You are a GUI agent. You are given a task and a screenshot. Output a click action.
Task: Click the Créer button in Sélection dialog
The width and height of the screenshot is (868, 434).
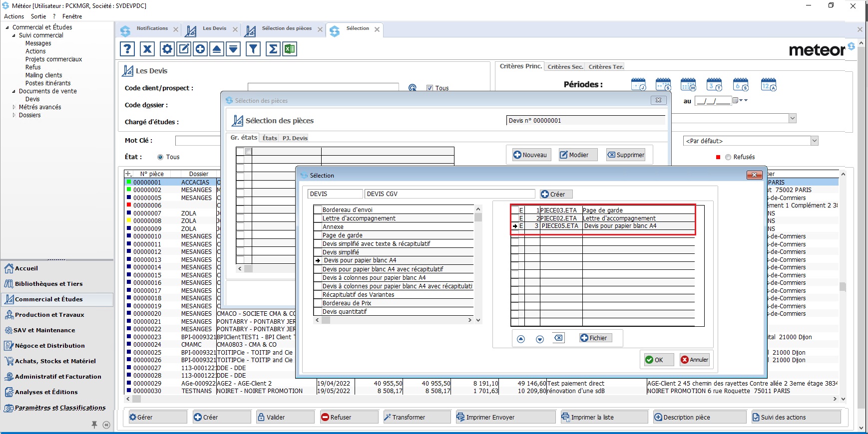[556, 195]
